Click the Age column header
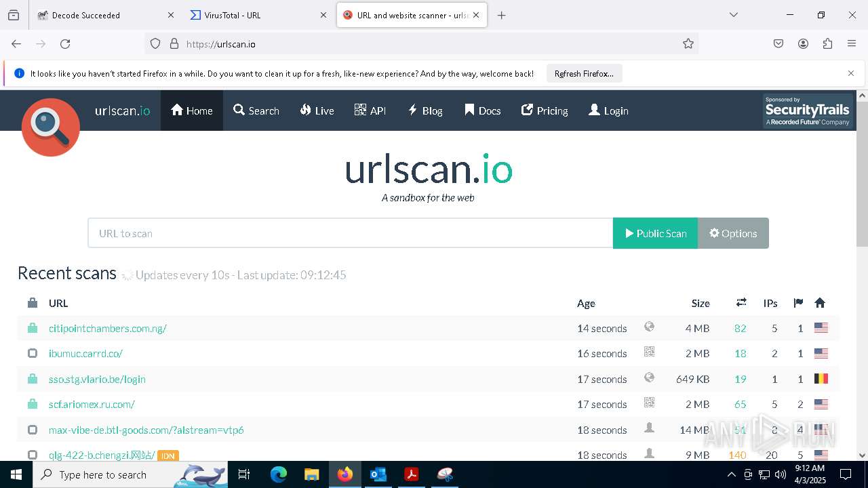 point(586,303)
